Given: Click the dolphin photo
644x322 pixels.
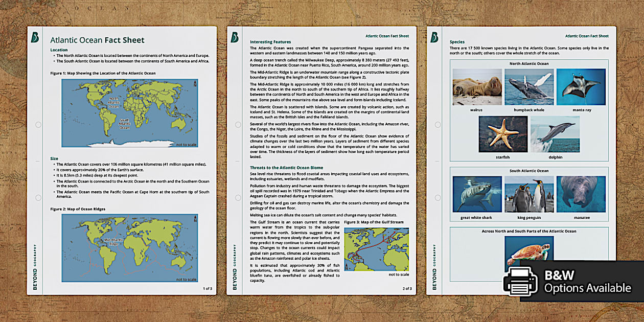Looking at the screenshot, I should point(555,134).
